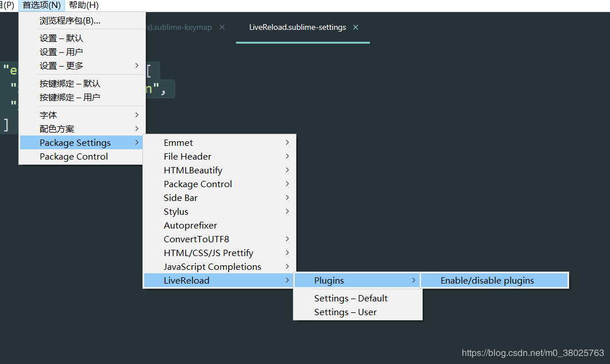The height and width of the screenshot is (364, 610).
Task: Choose Enable/disable plugins
Action: point(495,280)
